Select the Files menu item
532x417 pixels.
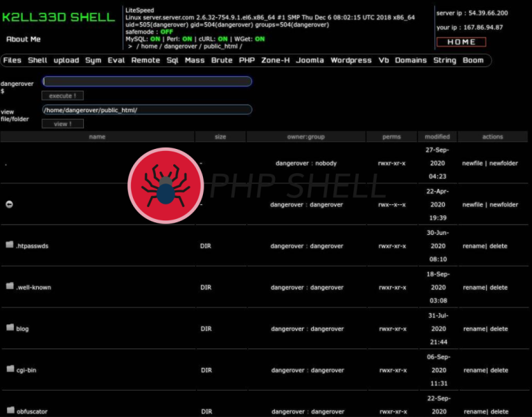pos(12,60)
